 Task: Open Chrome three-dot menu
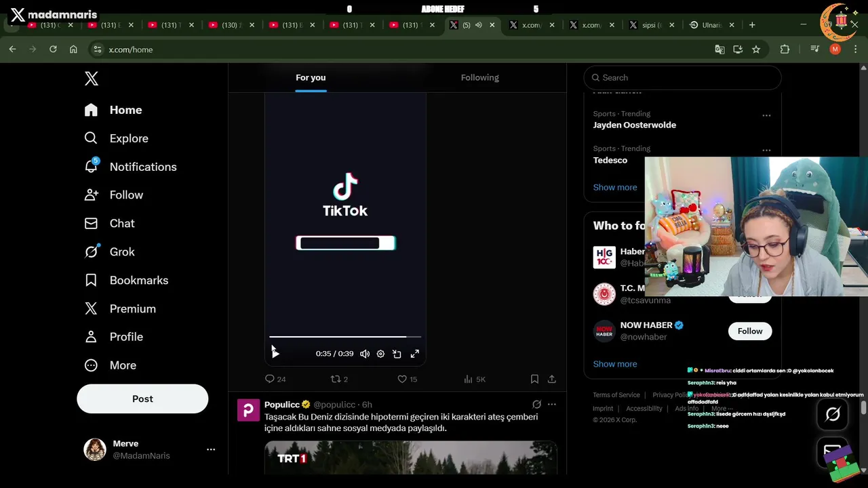click(854, 49)
